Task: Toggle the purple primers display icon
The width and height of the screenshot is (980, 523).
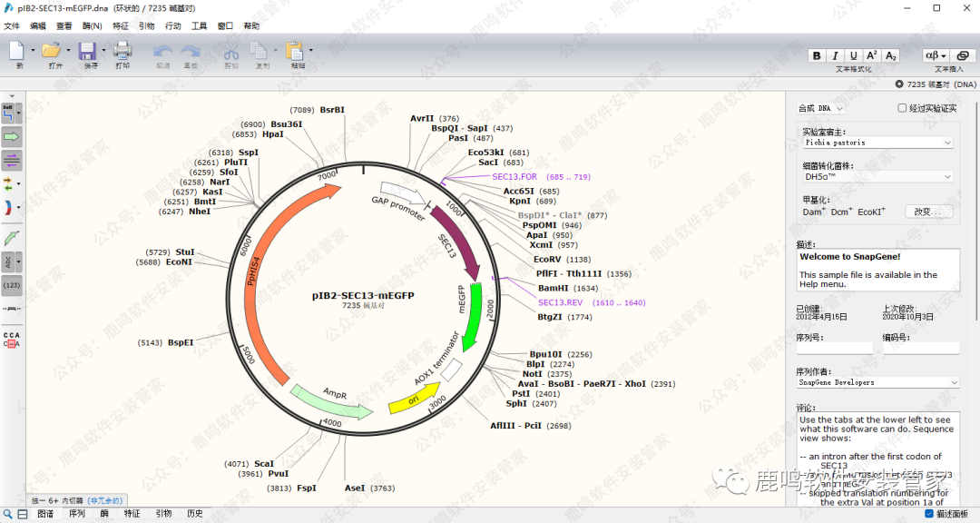Action: (12, 161)
